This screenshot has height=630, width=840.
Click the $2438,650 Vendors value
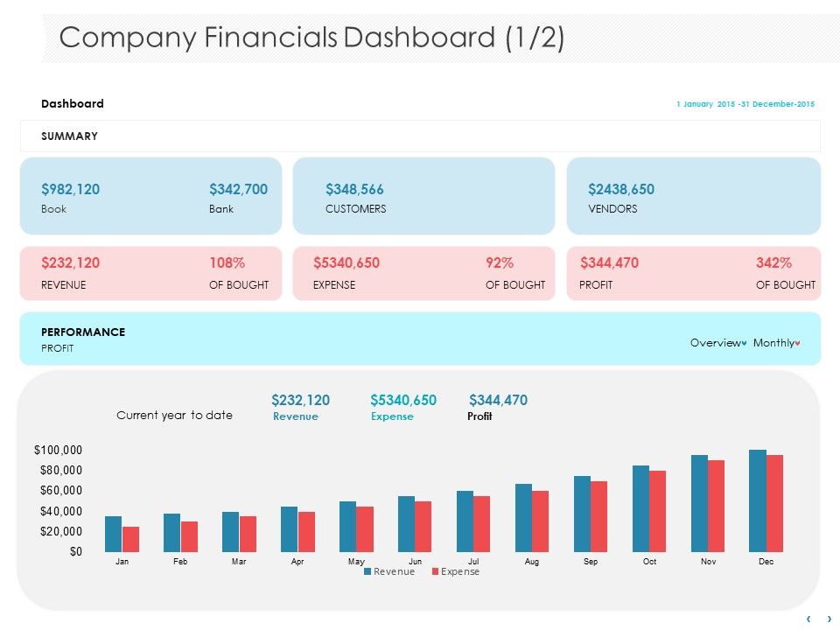(621, 189)
